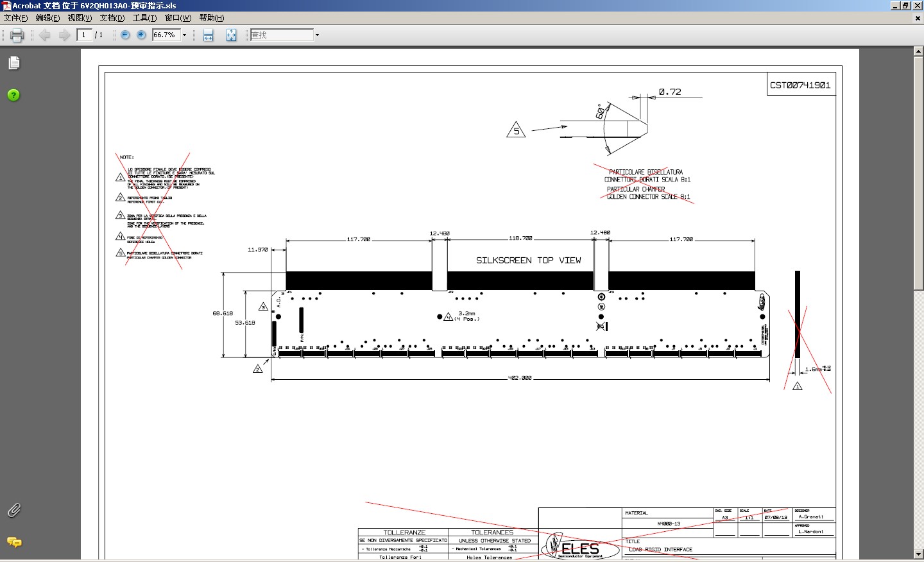Viewport: 924px width, 562px height.
Task: Click the 0.72 dimension text
Action: pos(670,92)
